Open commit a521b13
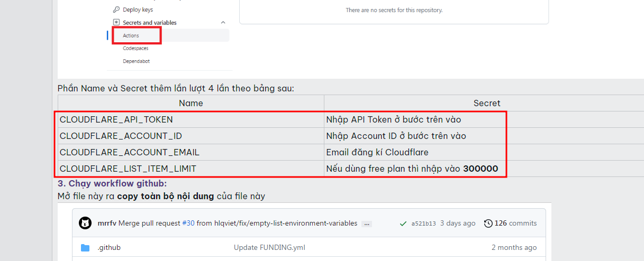The height and width of the screenshot is (261, 644). tap(423, 223)
